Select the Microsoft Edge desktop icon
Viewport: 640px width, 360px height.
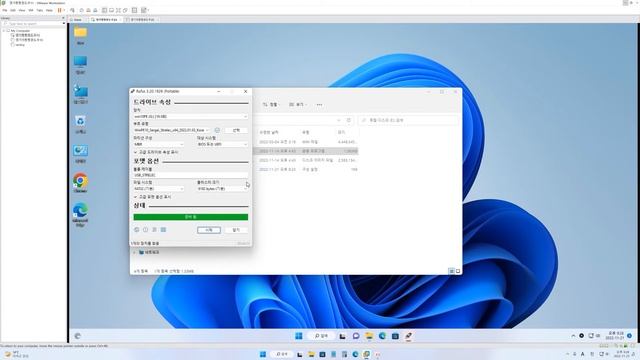80,210
